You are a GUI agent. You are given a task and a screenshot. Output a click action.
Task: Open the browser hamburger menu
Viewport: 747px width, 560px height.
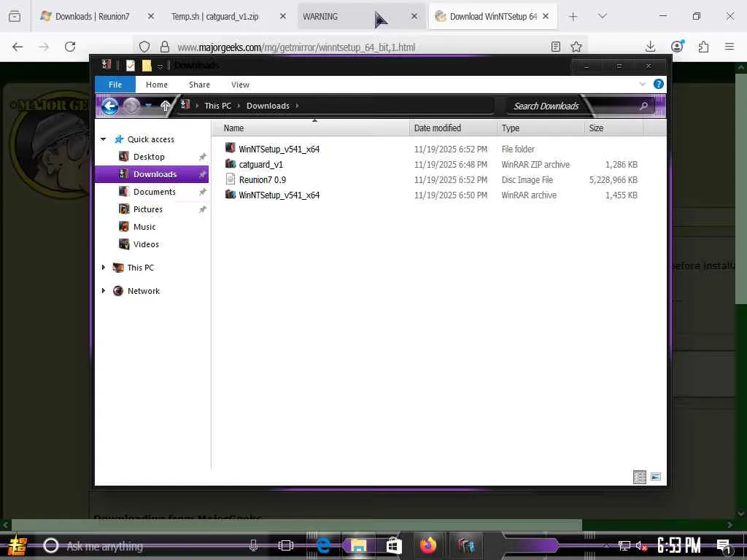[x=729, y=47]
